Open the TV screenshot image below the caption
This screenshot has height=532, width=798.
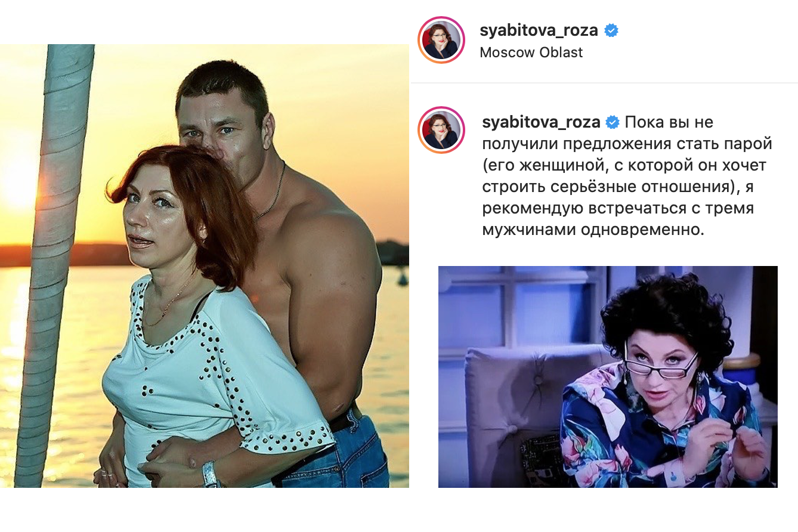(x=608, y=377)
